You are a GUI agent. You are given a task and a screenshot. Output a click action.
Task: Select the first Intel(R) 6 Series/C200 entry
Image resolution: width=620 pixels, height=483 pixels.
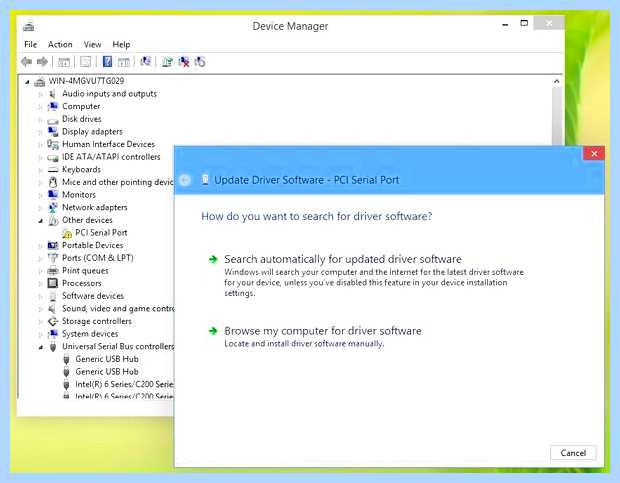[x=124, y=384]
